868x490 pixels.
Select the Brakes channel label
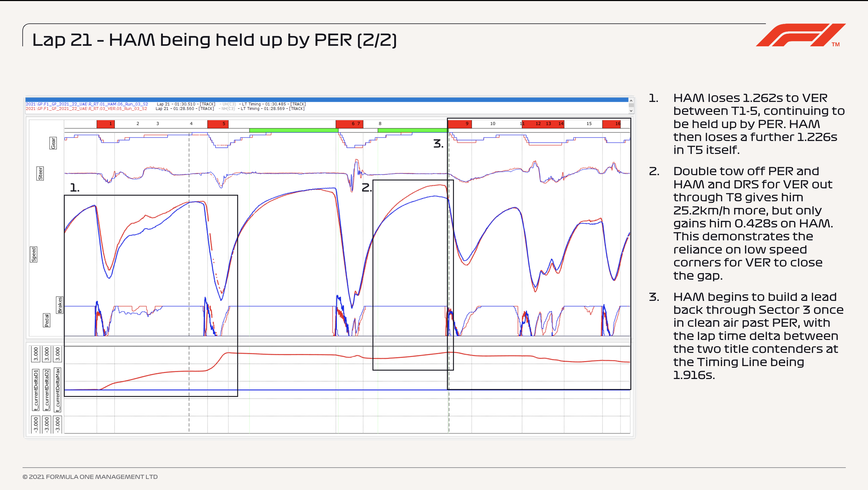coord(60,305)
